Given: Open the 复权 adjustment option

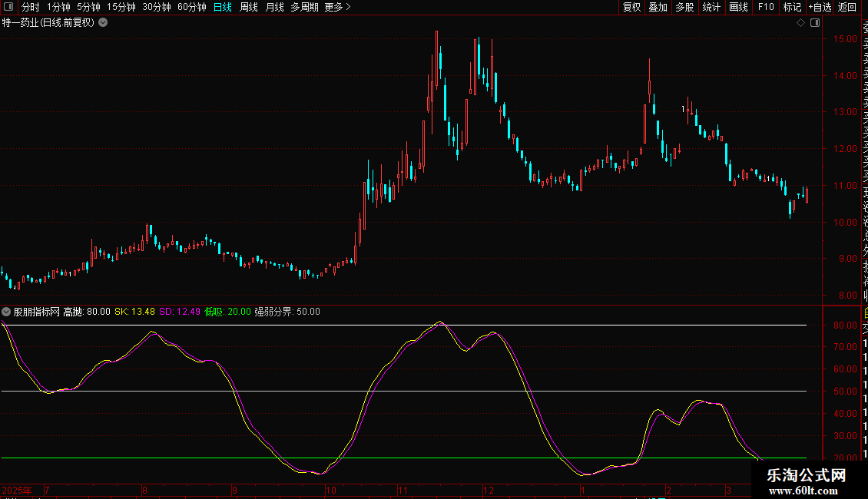Looking at the screenshot, I should pyautogui.click(x=631, y=7).
